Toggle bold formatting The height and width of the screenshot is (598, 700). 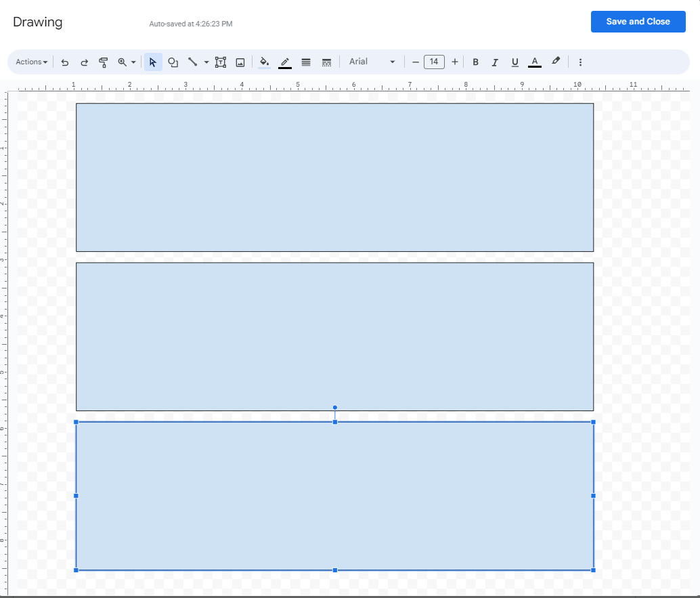[475, 62]
